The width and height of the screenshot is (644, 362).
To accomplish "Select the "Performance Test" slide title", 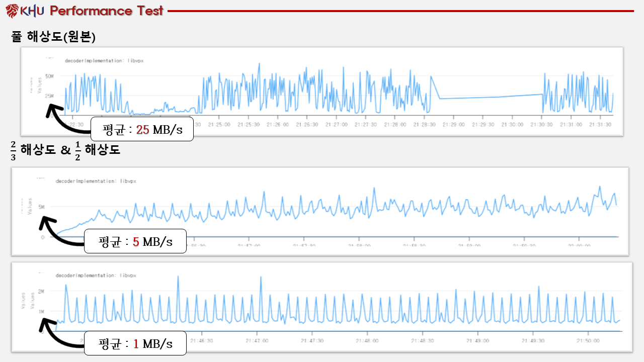I will [107, 11].
